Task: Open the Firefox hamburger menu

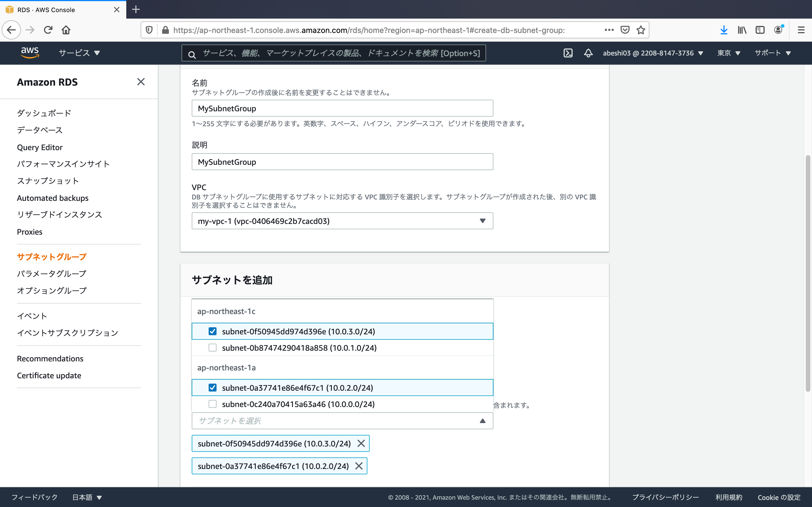Action: click(801, 30)
